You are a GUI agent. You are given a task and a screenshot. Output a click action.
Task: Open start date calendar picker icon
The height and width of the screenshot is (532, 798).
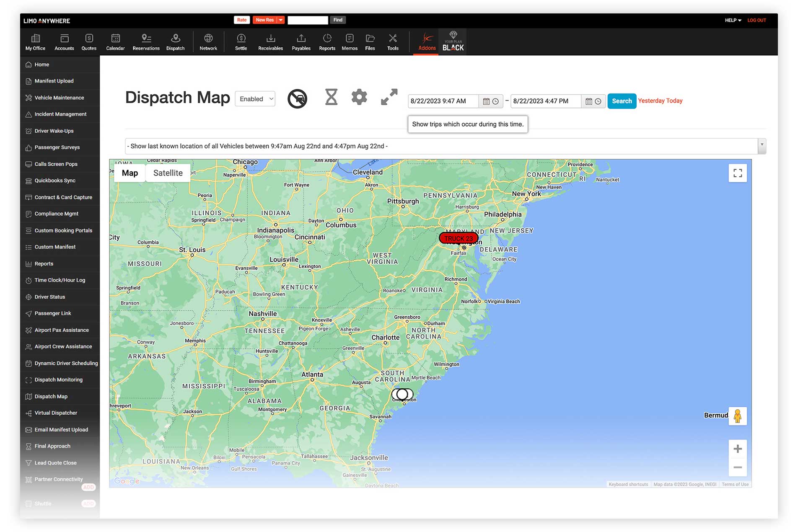[486, 101]
